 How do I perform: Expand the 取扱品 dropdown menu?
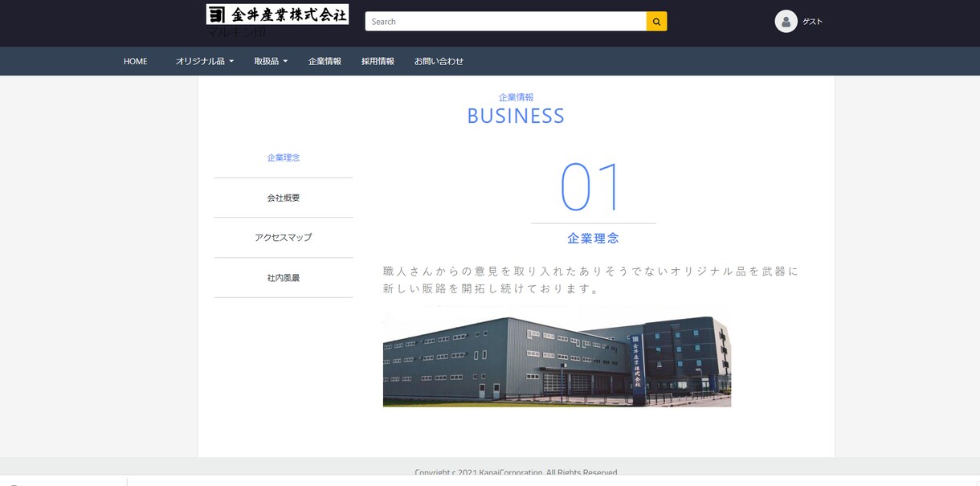pos(271,61)
